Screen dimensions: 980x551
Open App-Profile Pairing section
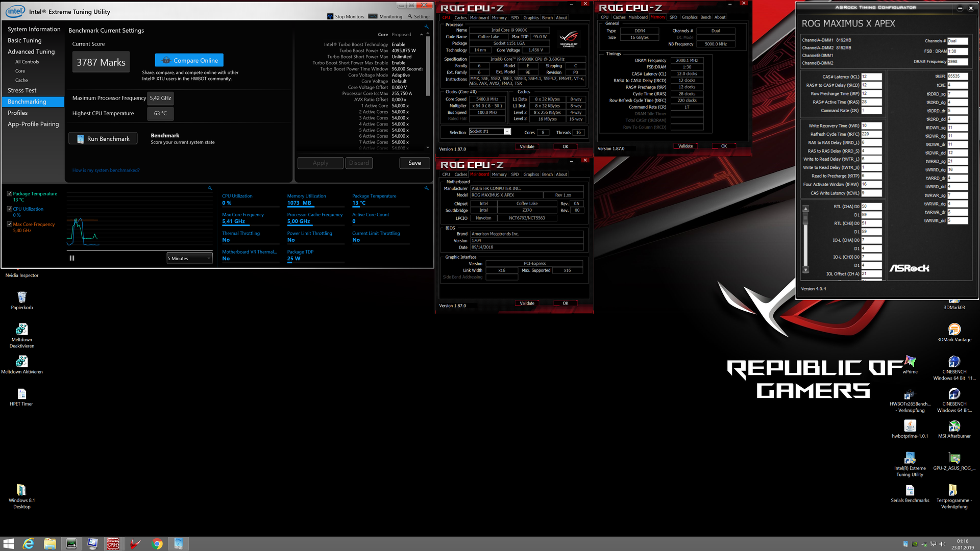33,124
